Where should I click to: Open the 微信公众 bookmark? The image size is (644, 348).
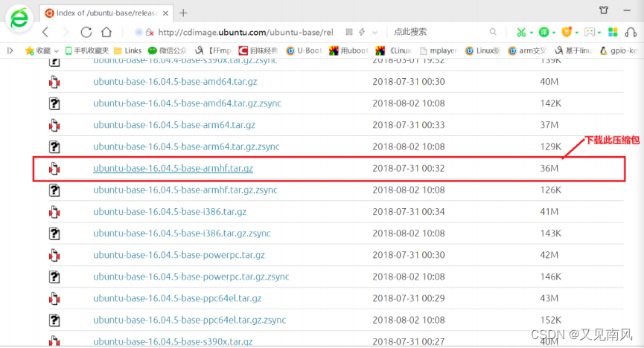click(x=168, y=51)
